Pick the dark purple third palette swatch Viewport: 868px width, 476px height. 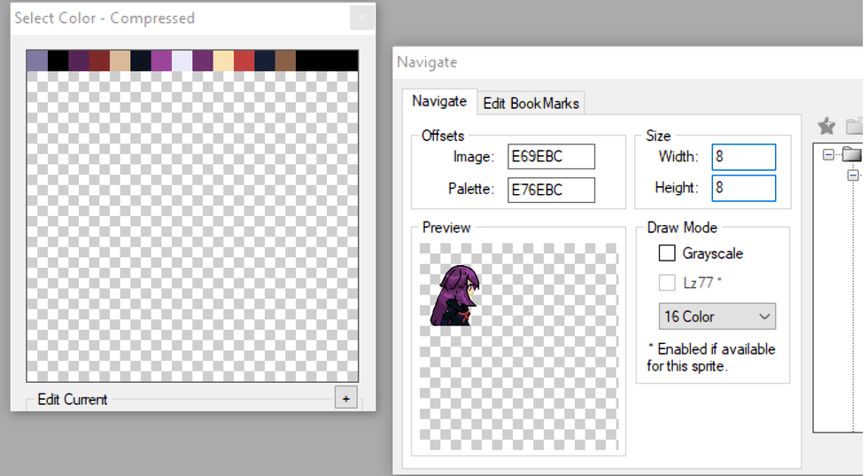[79, 60]
